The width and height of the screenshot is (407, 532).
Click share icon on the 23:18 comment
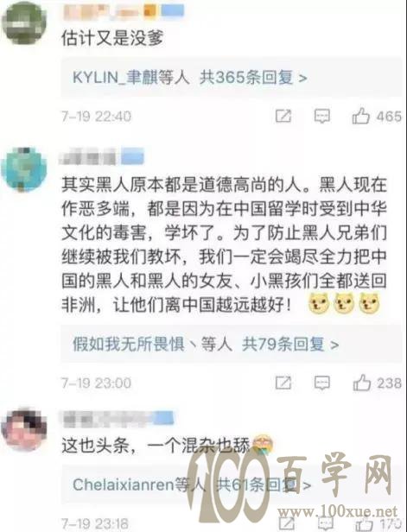point(285,524)
